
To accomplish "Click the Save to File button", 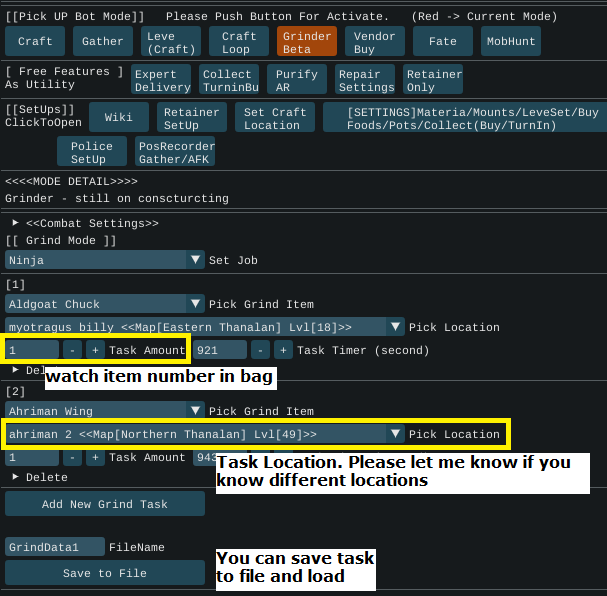I will [x=105, y=573].
